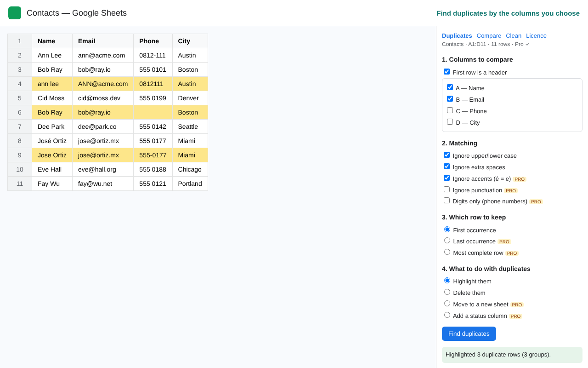Click the City header cell
The image size is (588, 368).
tap(190, 41)
